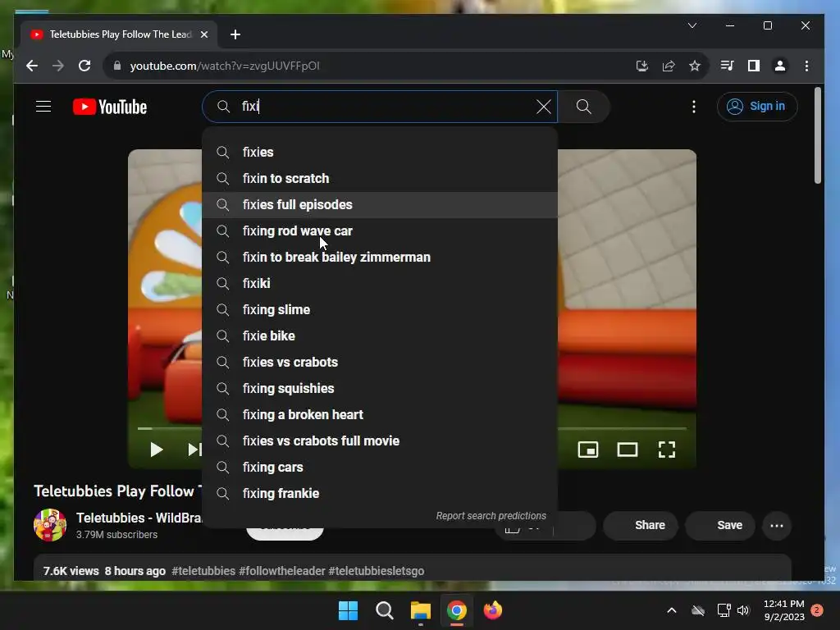This screenshot has height=630, width=840.
Task: Open Chrome profile avatar
Action: pyautogui.click(x=780, y=66)
